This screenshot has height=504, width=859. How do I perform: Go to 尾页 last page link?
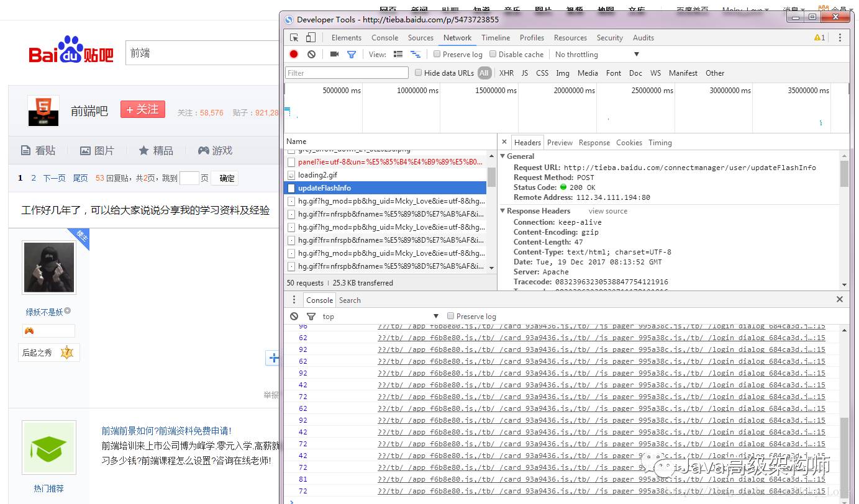pyautogui.click(x=81, y=178)
